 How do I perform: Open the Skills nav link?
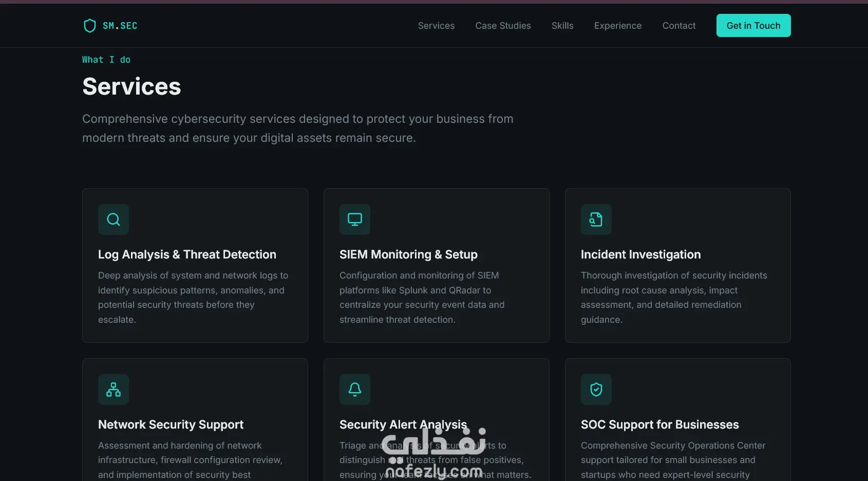(562, 26)
